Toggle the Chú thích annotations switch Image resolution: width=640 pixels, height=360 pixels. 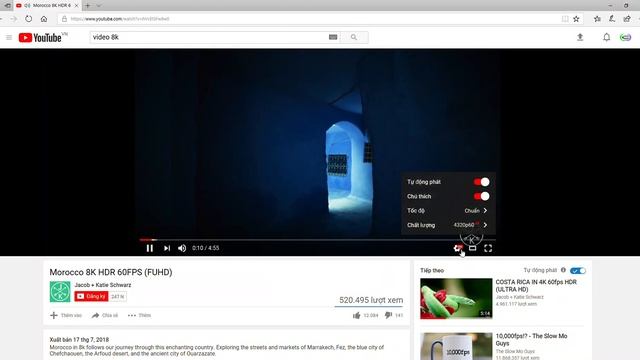(x=481, y=196)
